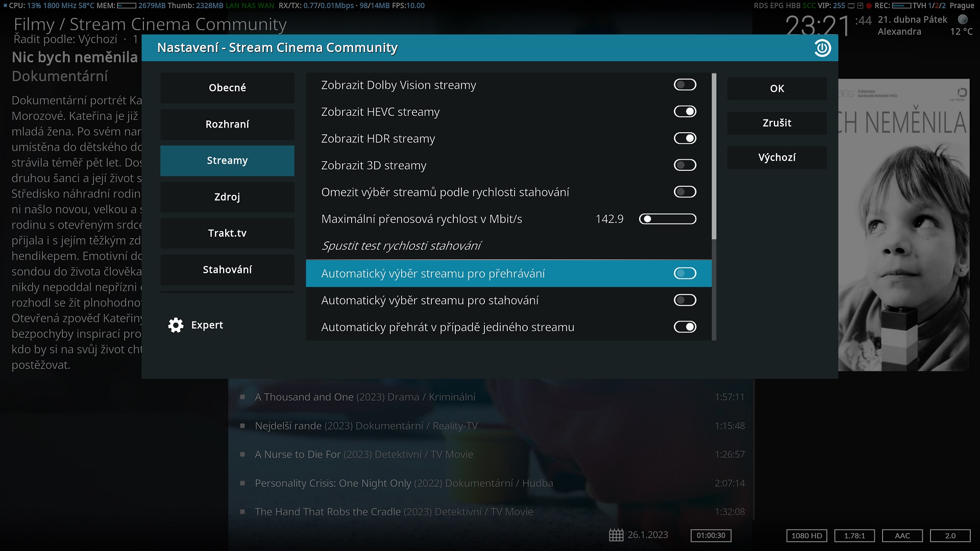Toggle Zobrazit 3D streamy on
The height and width of the screenshot is (551, 980).
tap(684, 165)
